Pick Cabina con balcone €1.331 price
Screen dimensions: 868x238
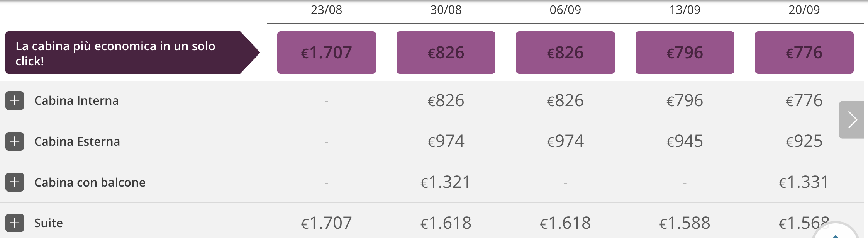pos(804,182)
